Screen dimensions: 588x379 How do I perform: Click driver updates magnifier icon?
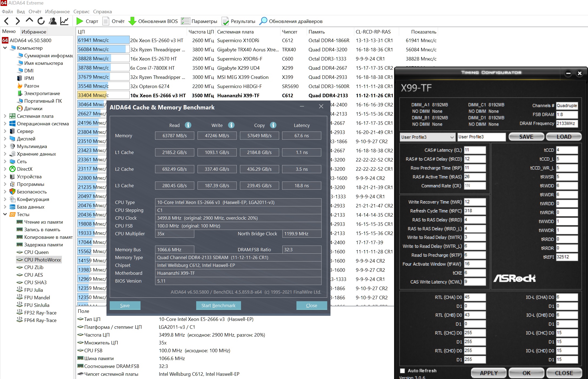pos(263,21)
